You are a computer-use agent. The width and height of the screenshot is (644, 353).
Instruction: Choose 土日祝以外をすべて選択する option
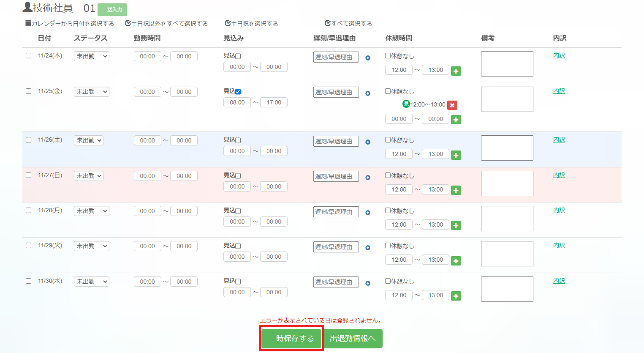tap(166, 24)
